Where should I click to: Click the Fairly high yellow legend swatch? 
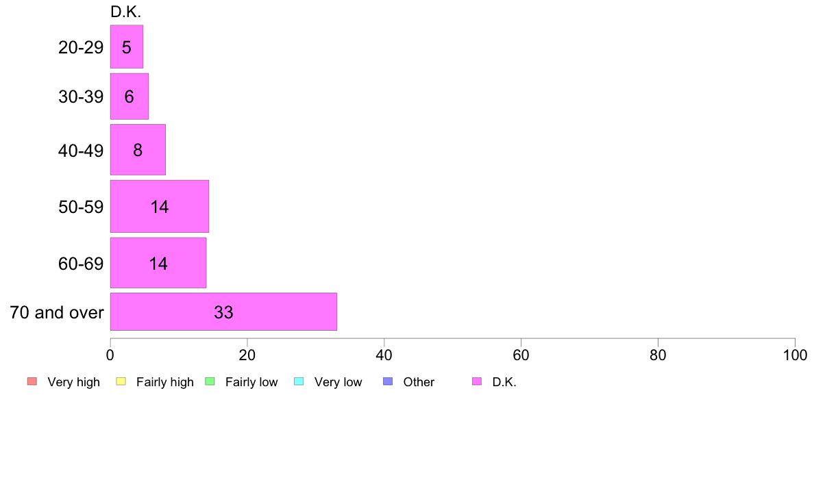click(x=121, y=381)
